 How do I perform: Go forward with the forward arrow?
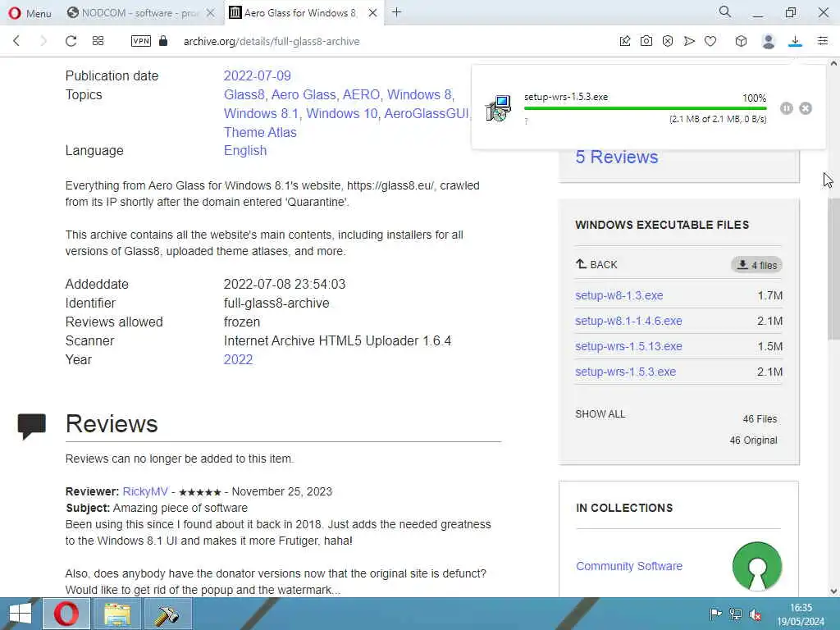43,41
